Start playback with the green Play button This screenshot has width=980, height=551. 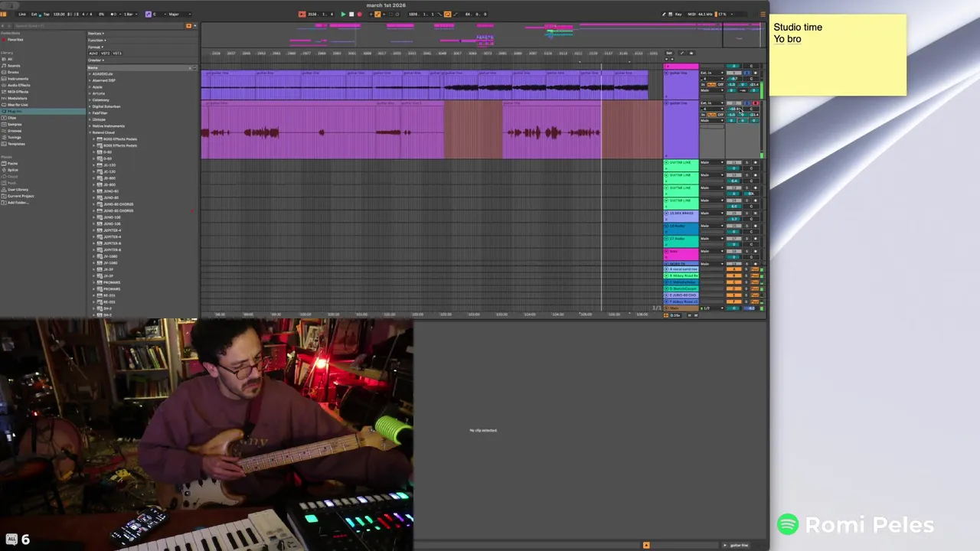coord(343,14)
